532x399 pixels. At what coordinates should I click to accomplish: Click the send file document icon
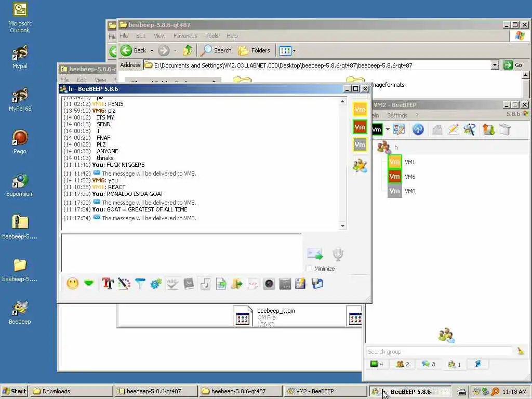[221, 284]
